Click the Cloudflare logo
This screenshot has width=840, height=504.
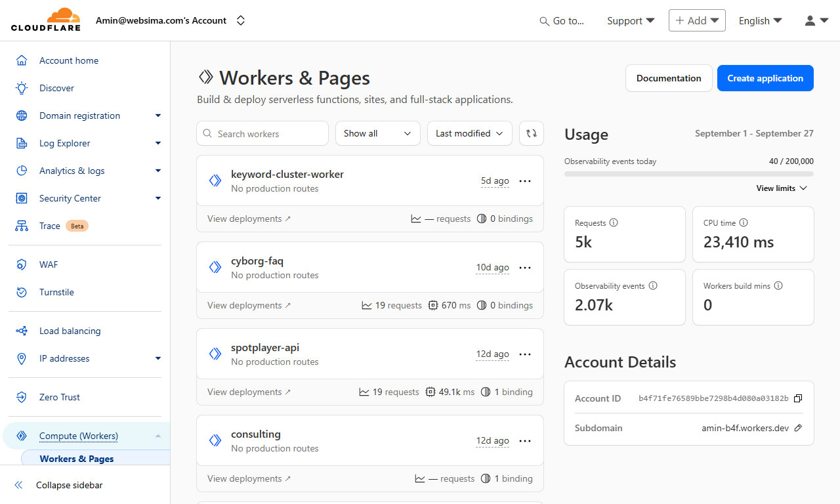pyautogui.click(x=45, y=19)
